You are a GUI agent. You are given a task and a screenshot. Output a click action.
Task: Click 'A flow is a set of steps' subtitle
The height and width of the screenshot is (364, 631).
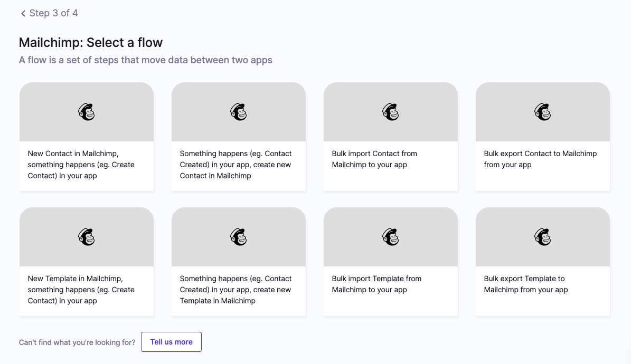[x=146, y=60]
